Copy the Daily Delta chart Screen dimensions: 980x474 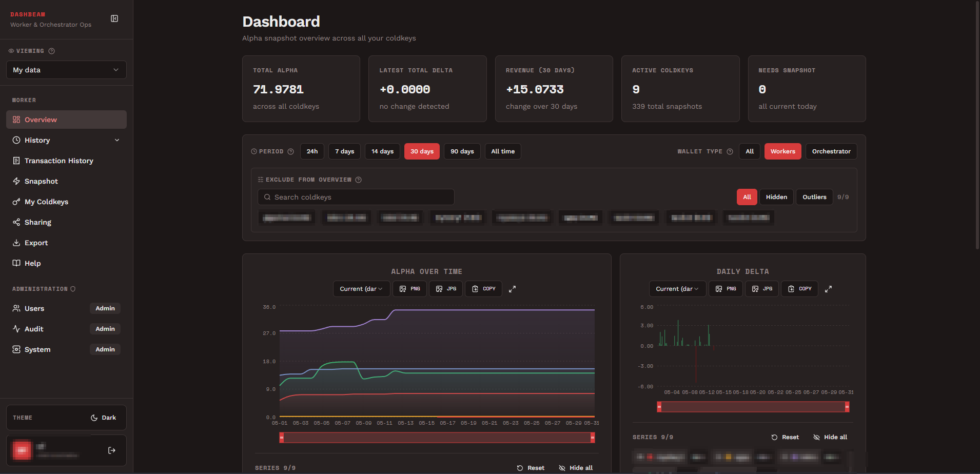pos(800,289)
